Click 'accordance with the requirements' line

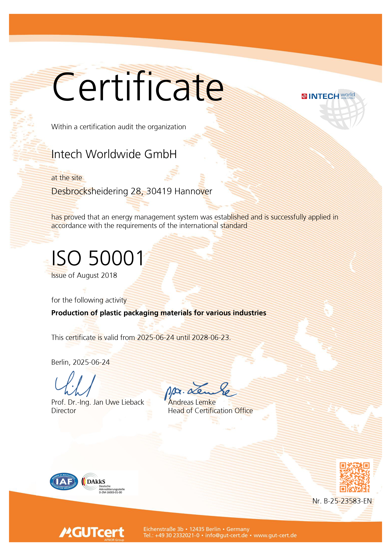(149, 226)
